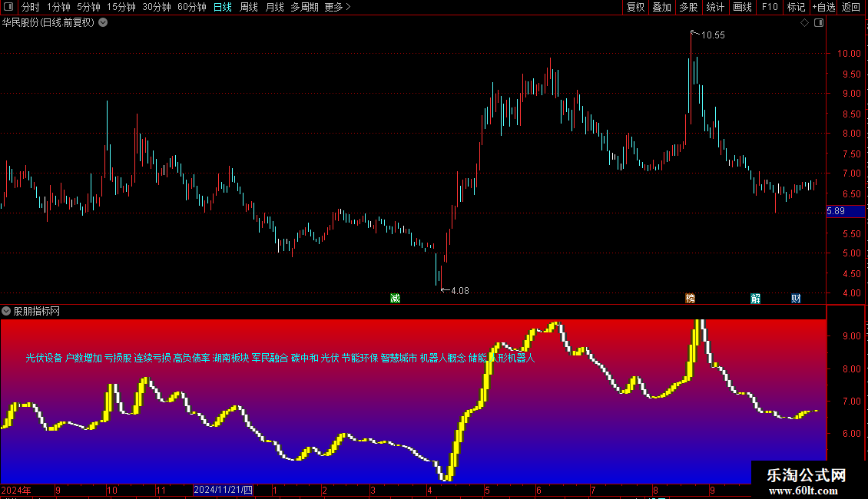Click the 标记 mark button
The image size is (868, 499).
(796, 7)
